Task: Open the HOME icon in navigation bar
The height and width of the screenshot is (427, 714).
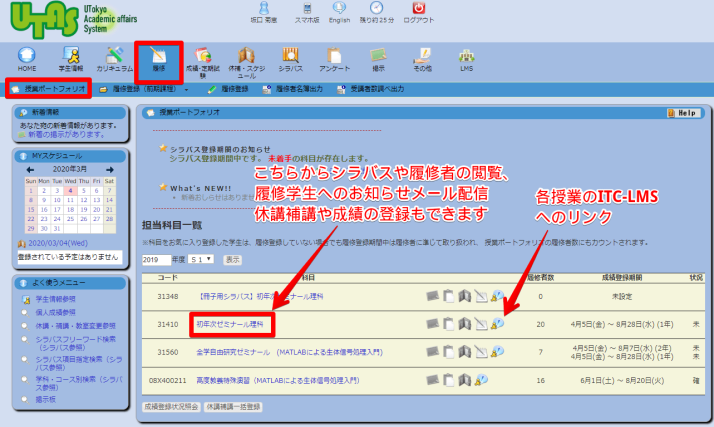Action: pos(26,58)
